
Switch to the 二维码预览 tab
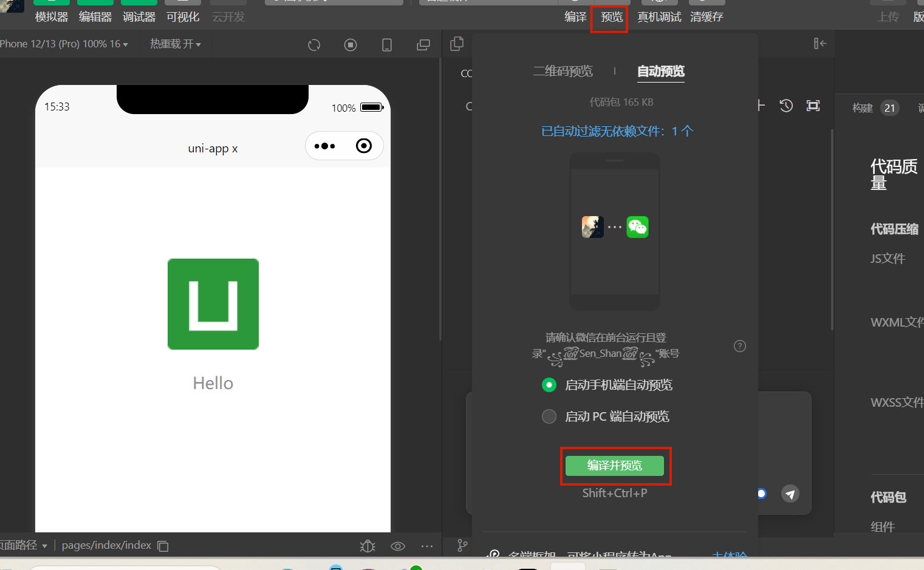(x=563, y=71)
